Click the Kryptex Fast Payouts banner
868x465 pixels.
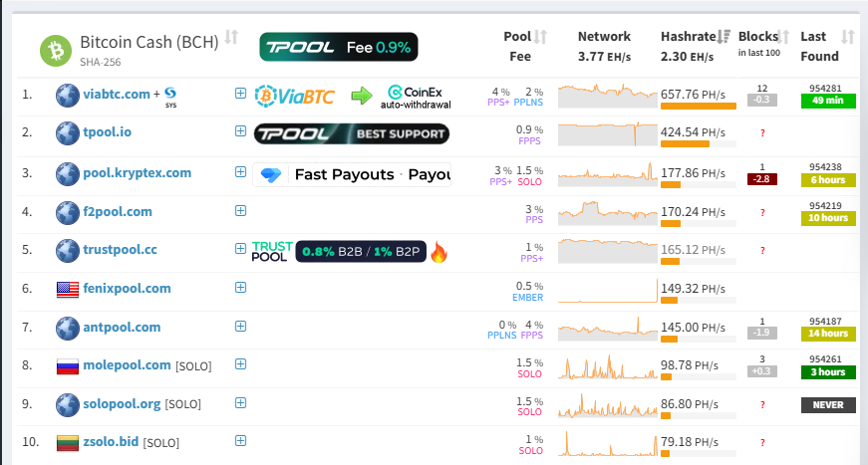pyautogui.click(x=352, y=174)
